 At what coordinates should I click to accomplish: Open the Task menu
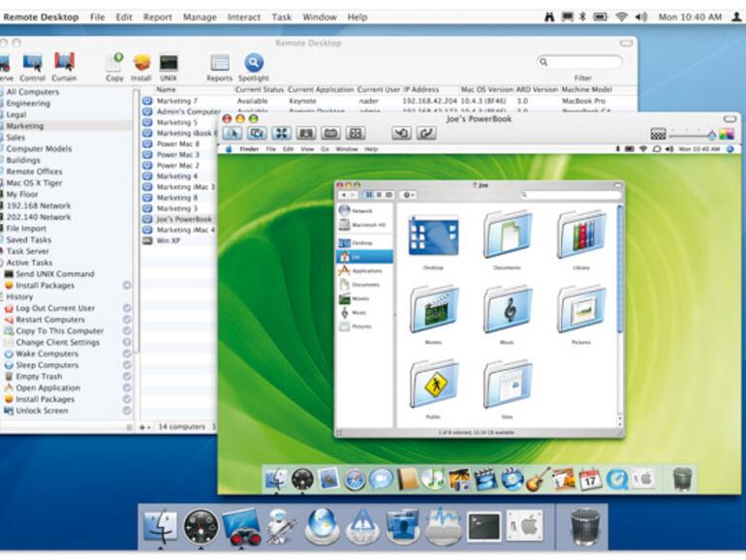tap(281, 17)
